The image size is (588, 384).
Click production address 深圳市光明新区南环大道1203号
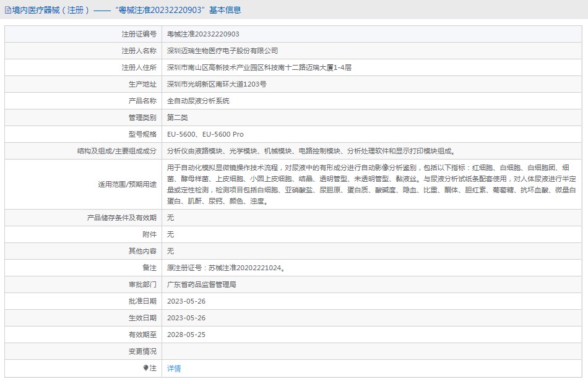click(217, 84)
